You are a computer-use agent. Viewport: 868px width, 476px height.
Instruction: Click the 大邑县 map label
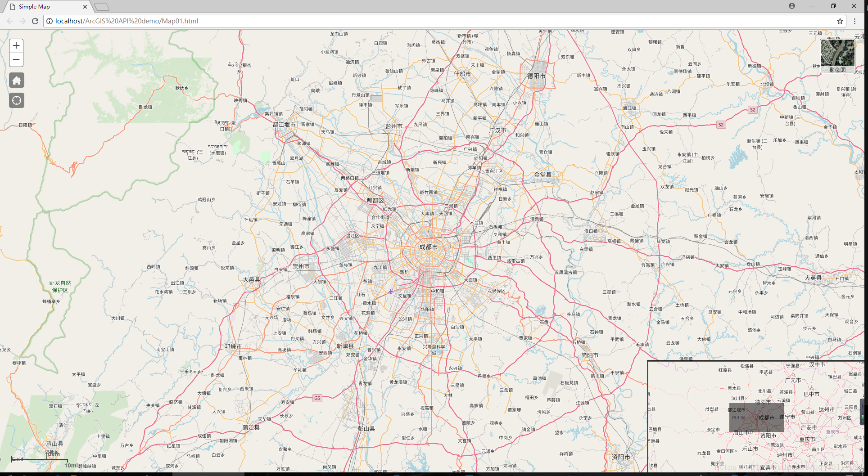(252, 279)
